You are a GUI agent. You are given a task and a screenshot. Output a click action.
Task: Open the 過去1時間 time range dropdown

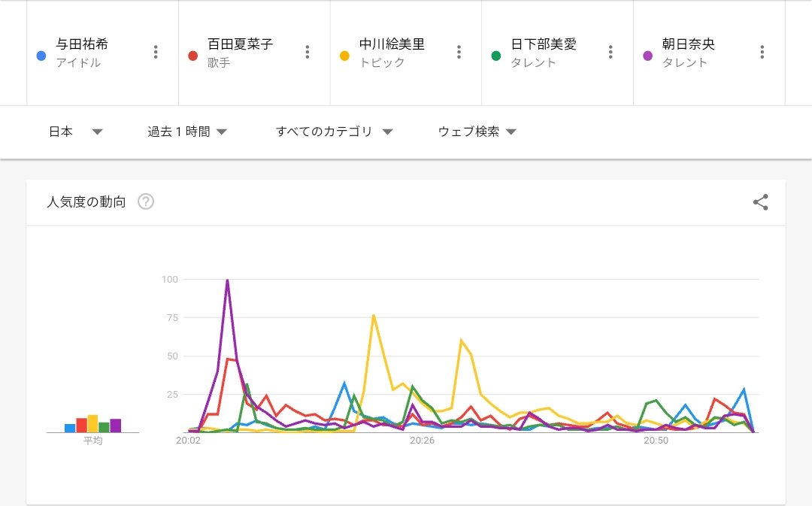click(x=187, y=132)
